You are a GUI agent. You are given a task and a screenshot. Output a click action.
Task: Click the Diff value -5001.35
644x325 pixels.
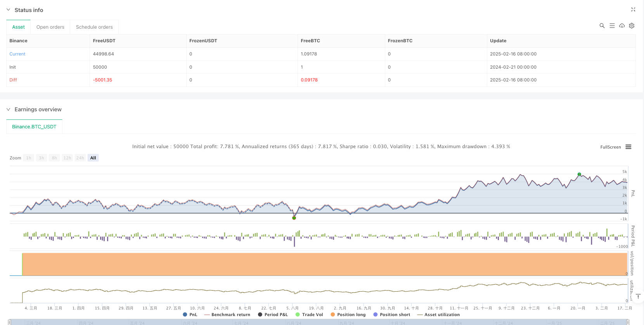pyautogui.click(x=102, y=80)
